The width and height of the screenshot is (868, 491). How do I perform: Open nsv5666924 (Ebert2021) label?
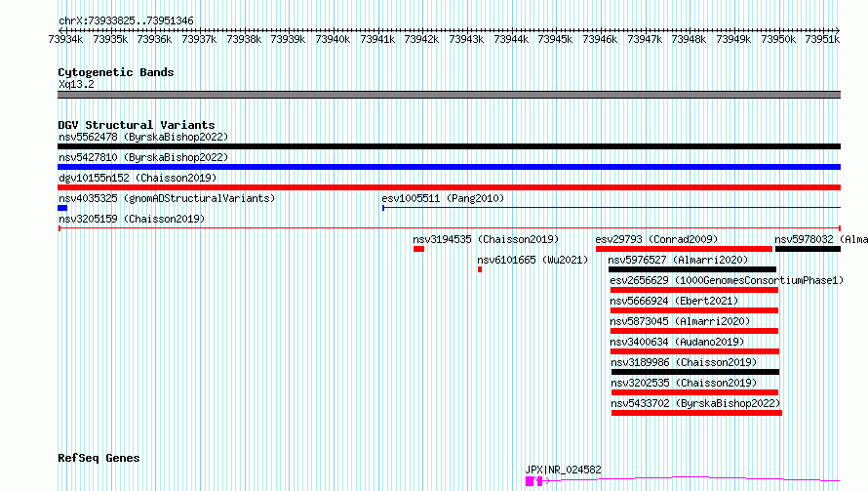tap(674, 301)
